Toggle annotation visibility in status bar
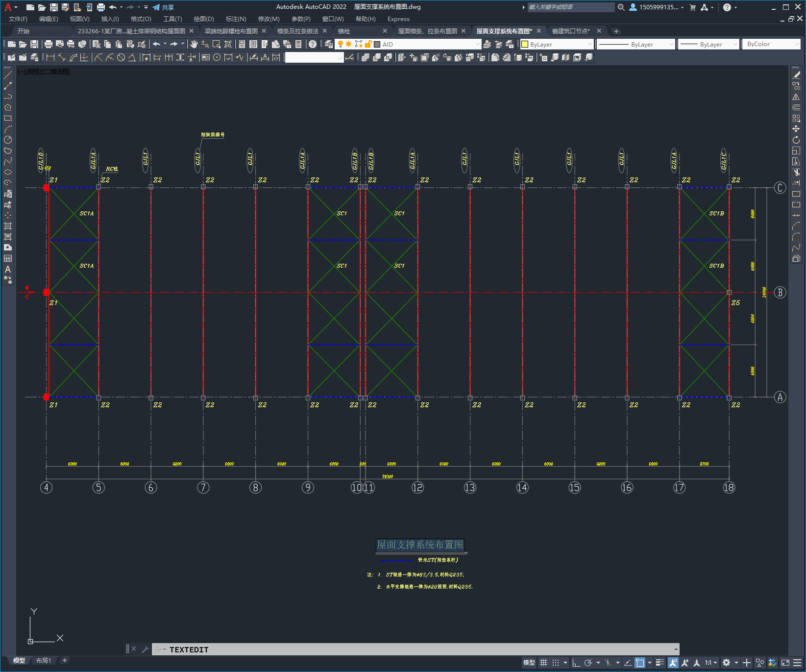Viewport: 806px width, 672px height. click(x=673, y=663)
